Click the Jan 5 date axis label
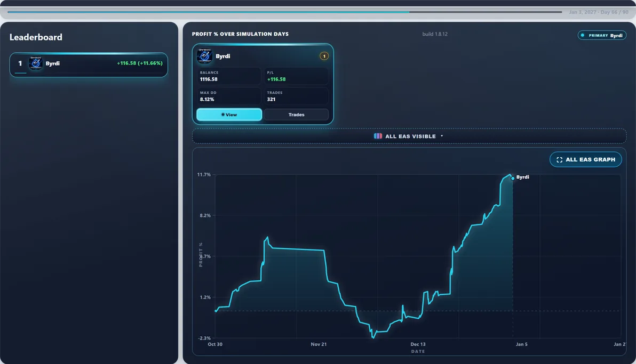 [522, 344]
